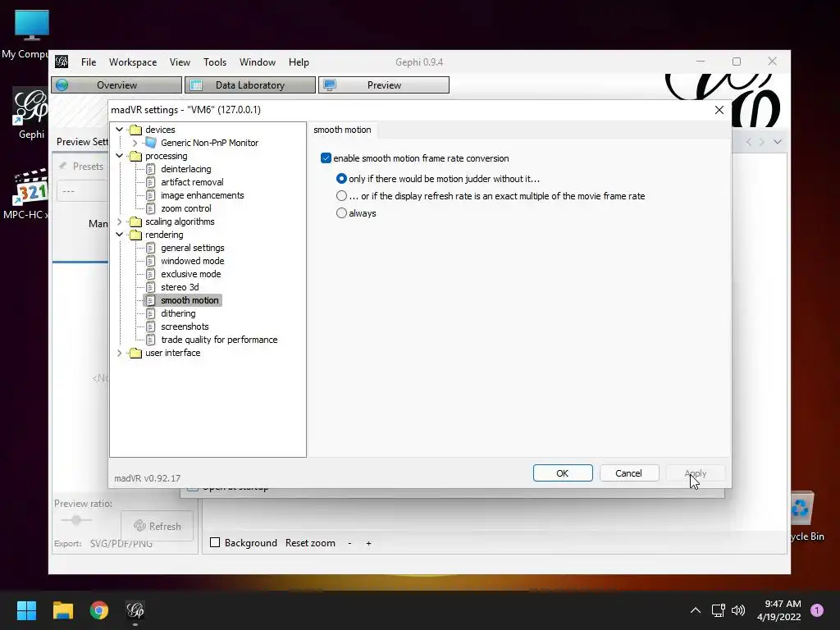The width and height of the screenshot is (840, 630).
Task: Click the Refresh button in Gephi
Action: [x=157, y=526]
